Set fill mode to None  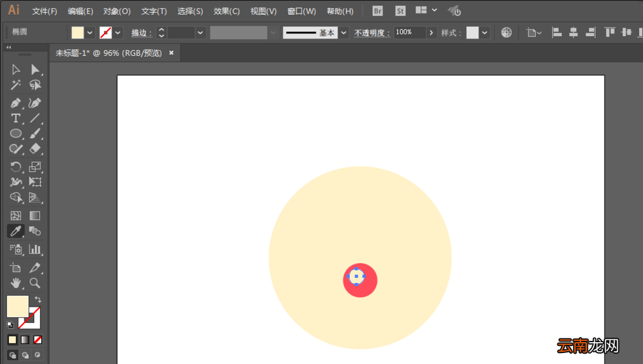pyautogui.click(x=38, y=340)
